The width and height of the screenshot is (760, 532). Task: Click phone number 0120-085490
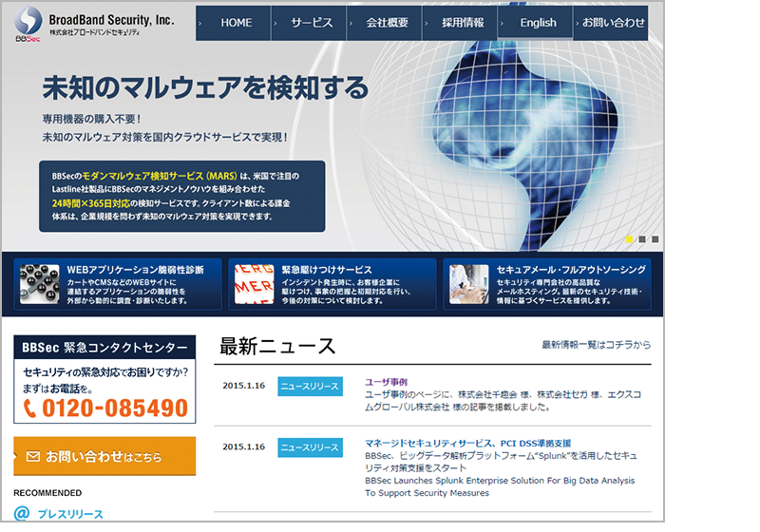[x=115, y=408]
